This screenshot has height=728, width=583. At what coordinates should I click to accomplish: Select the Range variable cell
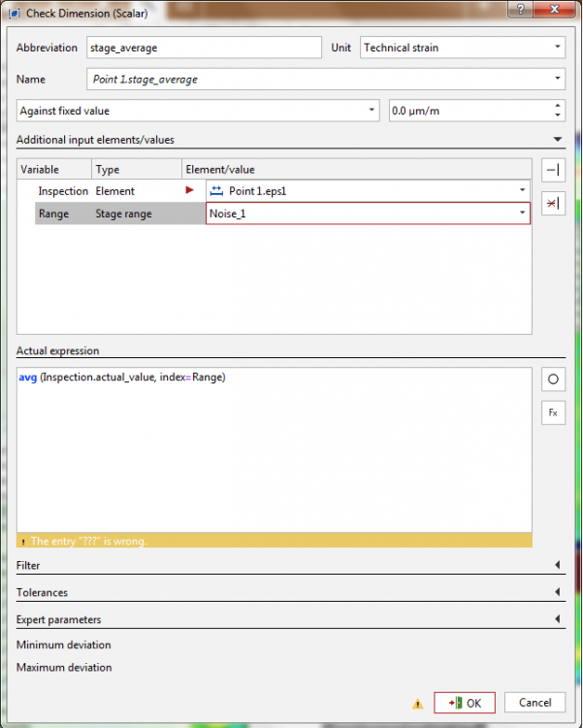coord(64,214)
